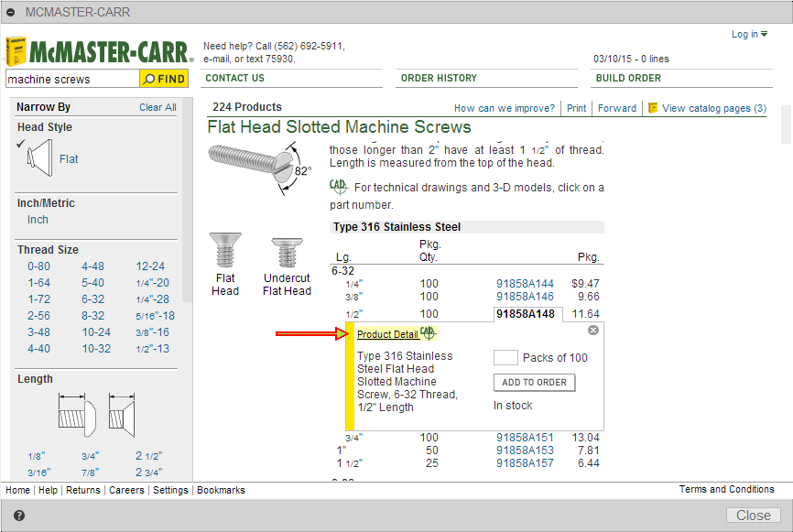The image size is (793, 532).
Task: Close the product detail popup with the X
Action: pos(594,331)
